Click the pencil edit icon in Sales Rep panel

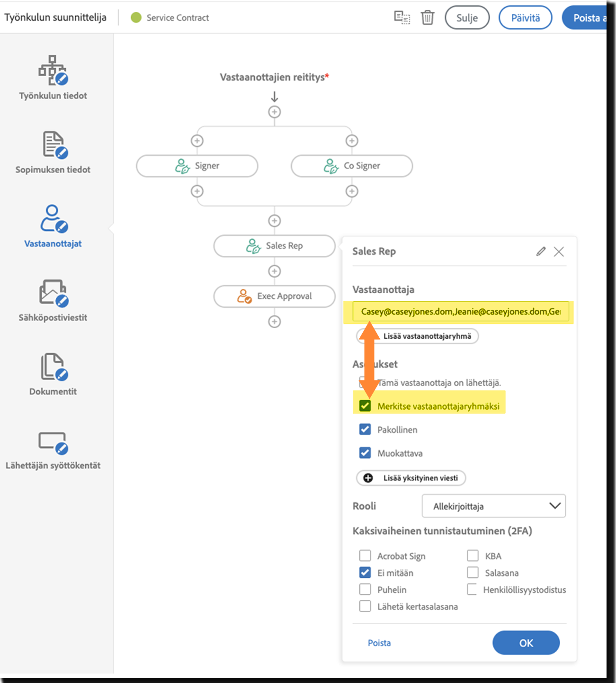pos(541,252)
